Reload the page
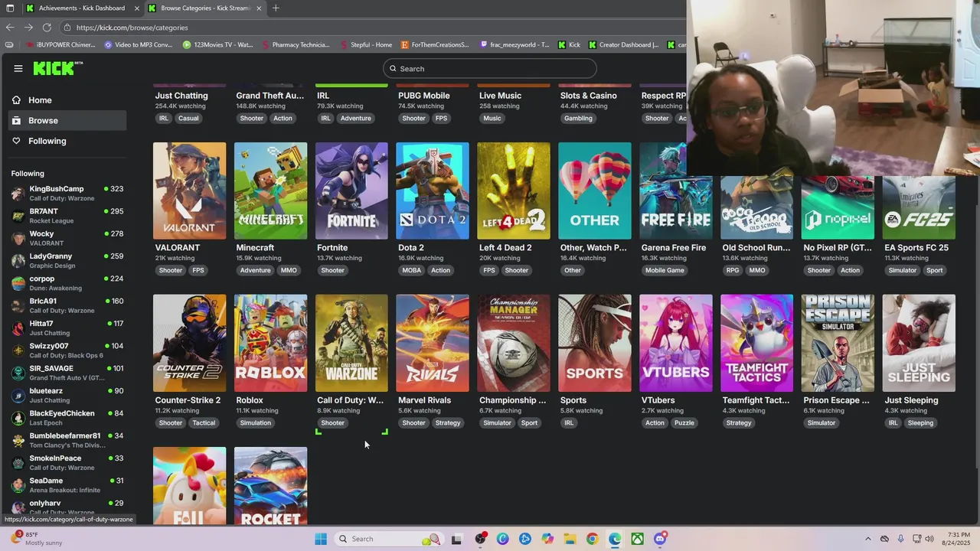This screenshot has width=980, height=551. 46,28
